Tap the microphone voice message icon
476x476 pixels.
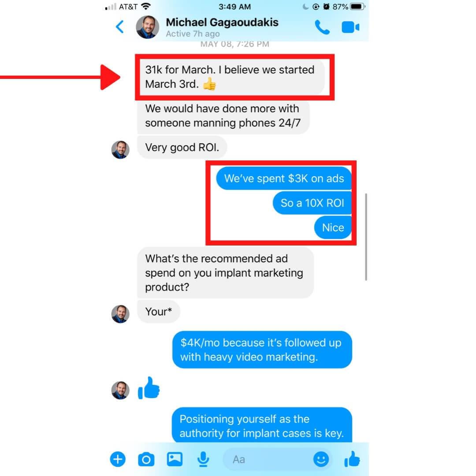point(203,459)
